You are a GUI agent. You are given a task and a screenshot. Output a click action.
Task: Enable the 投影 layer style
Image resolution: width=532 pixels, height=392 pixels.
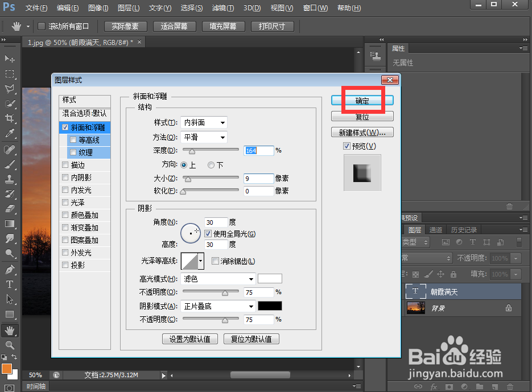65,265
